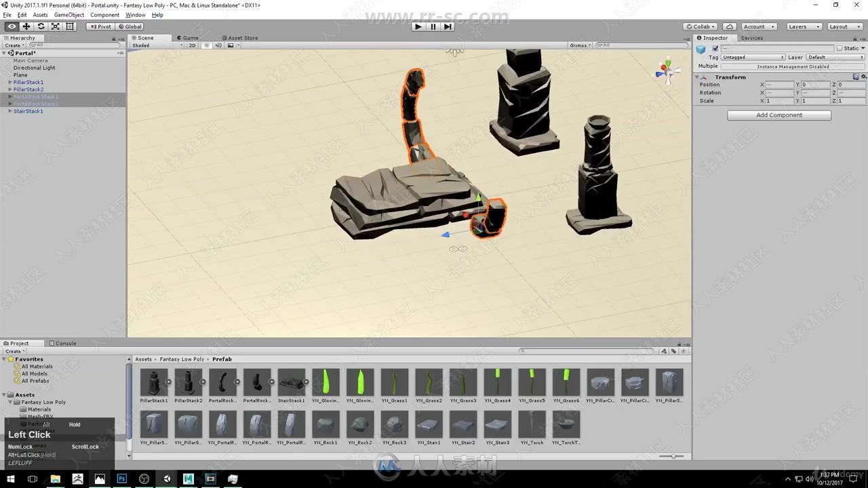Expand StairStack1 in Hierarchy
Image resolution: width=868 pixels, height=488 pixels.
pyautogui.click(x=10, y=111)
